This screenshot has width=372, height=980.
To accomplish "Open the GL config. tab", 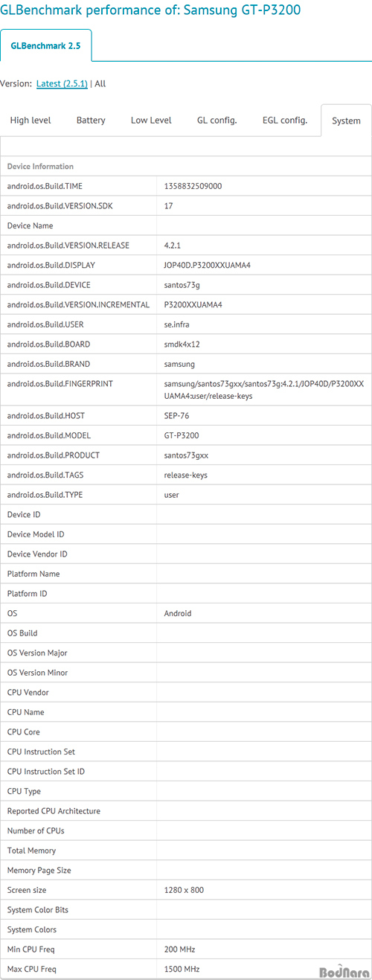I will (x=217, y=121).
